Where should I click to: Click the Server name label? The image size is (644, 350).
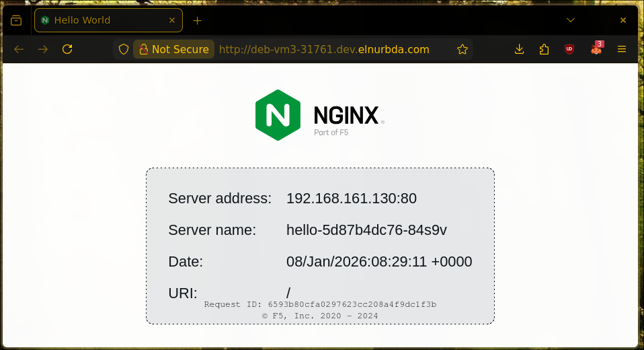coord(212,230)
